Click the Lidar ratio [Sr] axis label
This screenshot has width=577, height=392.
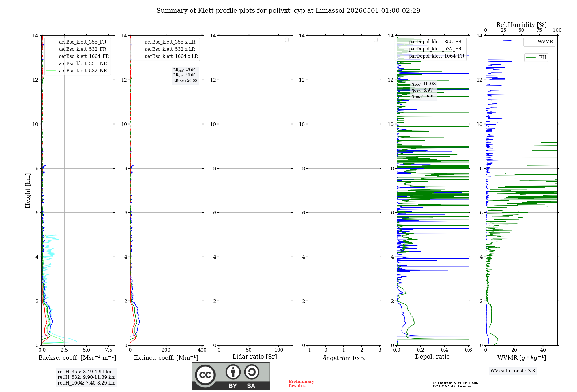pos(255,357)
